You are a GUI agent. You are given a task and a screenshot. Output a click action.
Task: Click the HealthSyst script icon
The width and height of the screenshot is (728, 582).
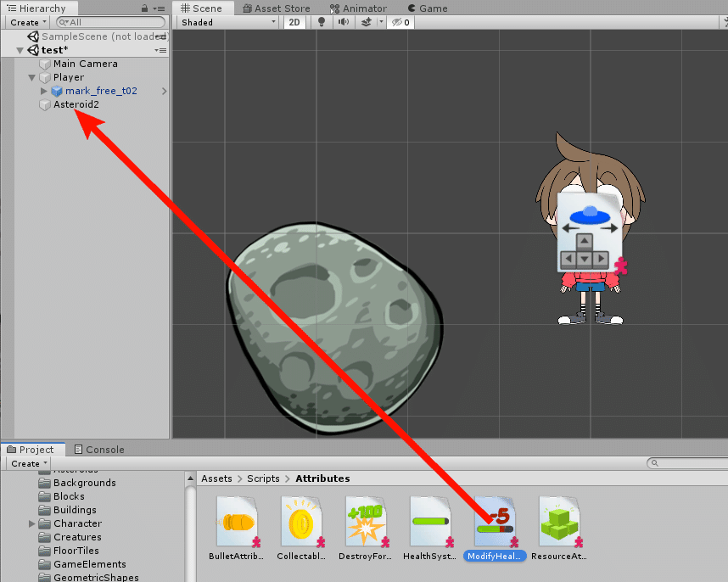[430, 522]
